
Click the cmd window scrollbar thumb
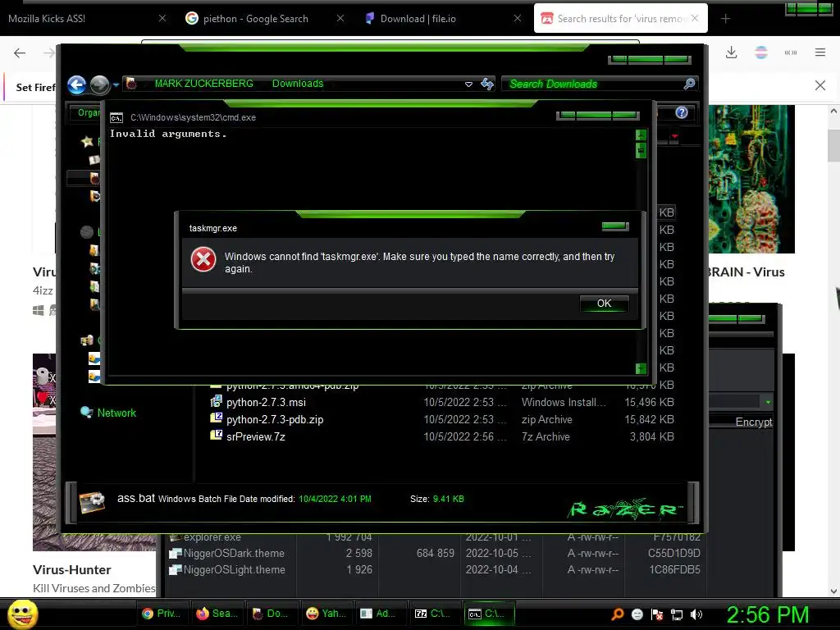(x=641, y=151)
